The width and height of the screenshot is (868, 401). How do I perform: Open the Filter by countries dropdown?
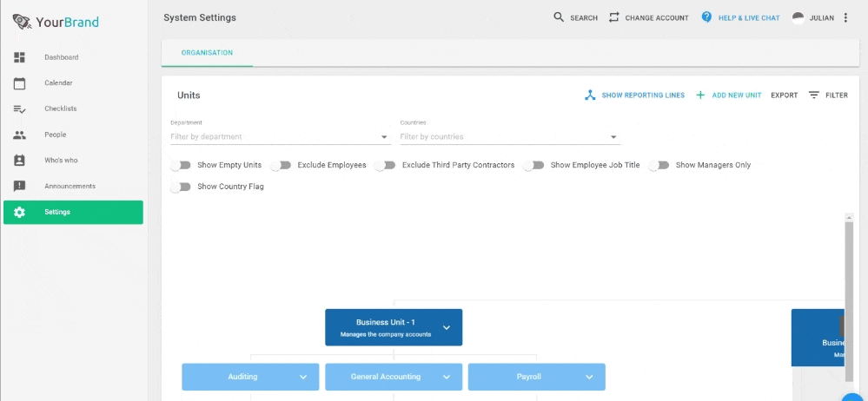pos(510,136)
